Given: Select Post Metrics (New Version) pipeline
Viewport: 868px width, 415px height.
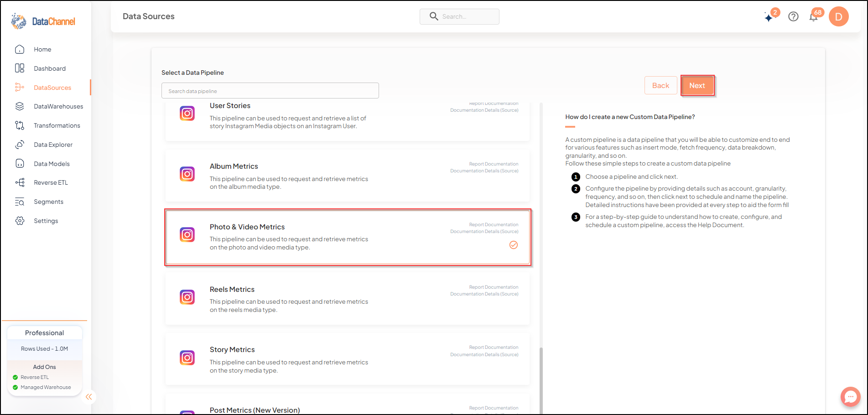Looking at the screenshot, I should pos(255,410).
